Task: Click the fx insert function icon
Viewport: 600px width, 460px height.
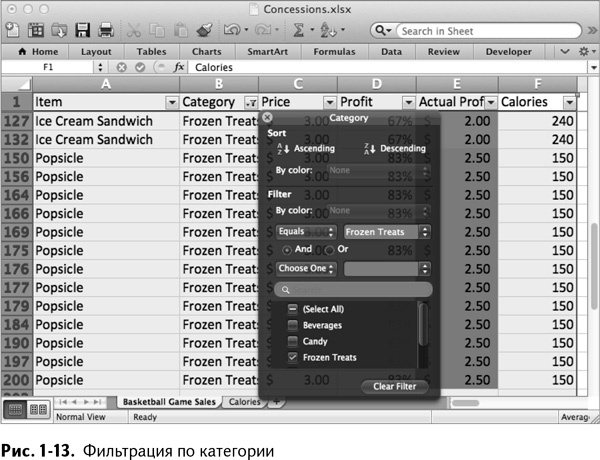Action: (179, 67)
